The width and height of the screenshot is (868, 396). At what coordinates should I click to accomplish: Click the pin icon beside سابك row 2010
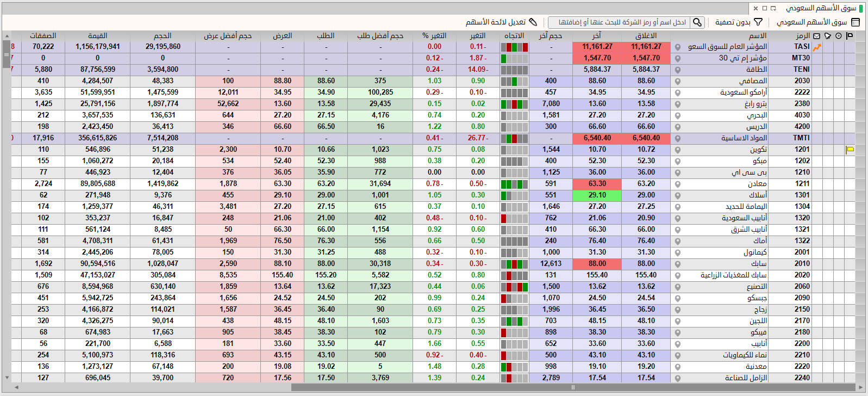click(x=678, y=264)
